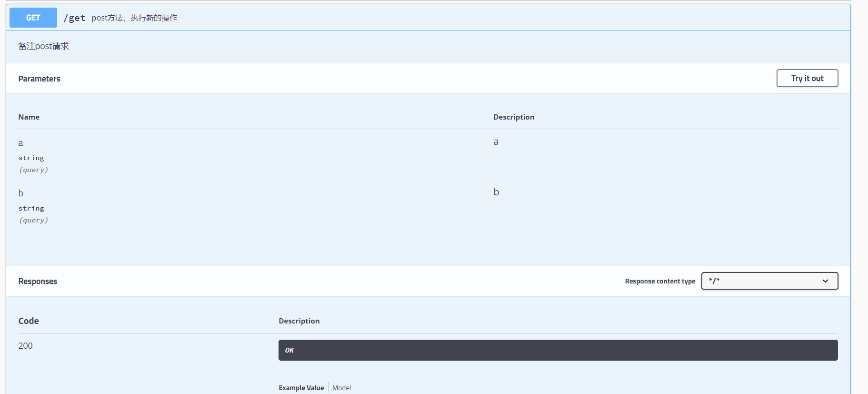Click the description 'b' of parameter b
Viewport: 868px width, 394px height.
point(496,192)
